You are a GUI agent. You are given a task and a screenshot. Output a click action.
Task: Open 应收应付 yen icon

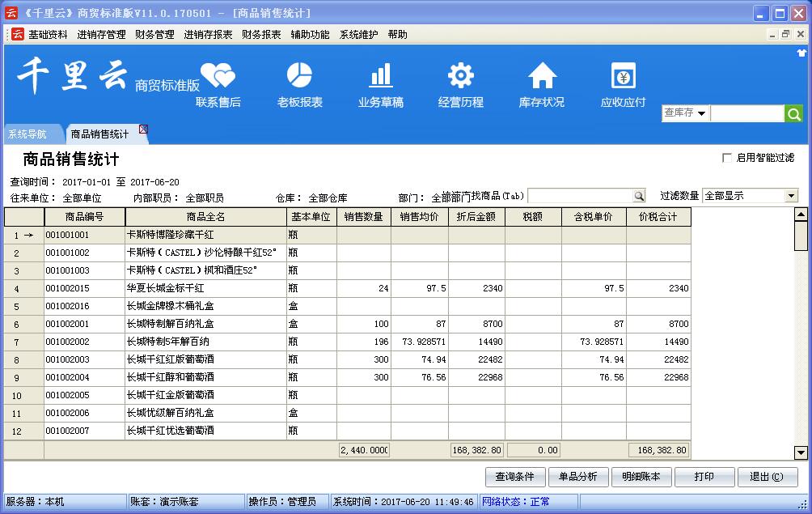point(623,76)
